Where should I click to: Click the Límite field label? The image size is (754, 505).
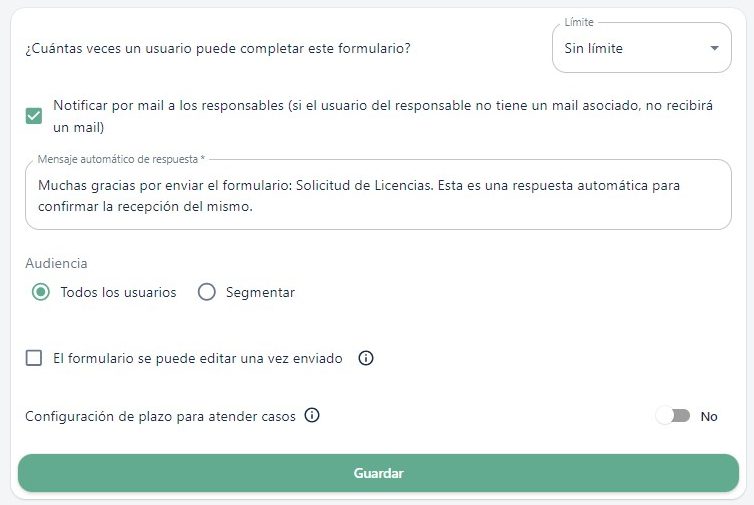[x=579, y=22]
